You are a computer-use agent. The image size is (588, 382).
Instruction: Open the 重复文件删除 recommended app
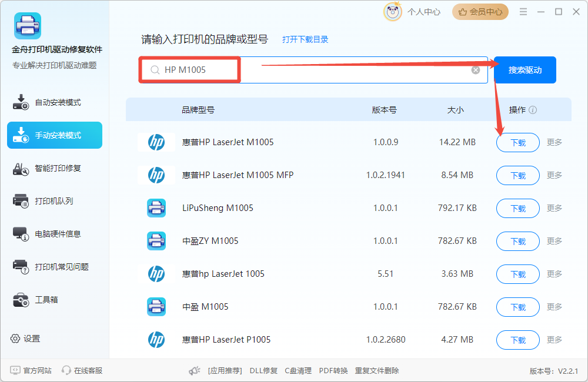click(x=377, y=371)
